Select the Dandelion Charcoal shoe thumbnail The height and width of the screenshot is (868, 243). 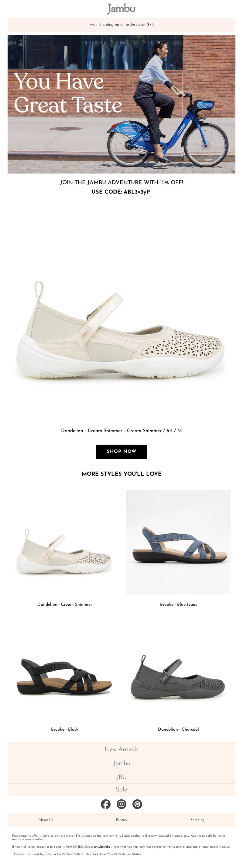[178, 676]
